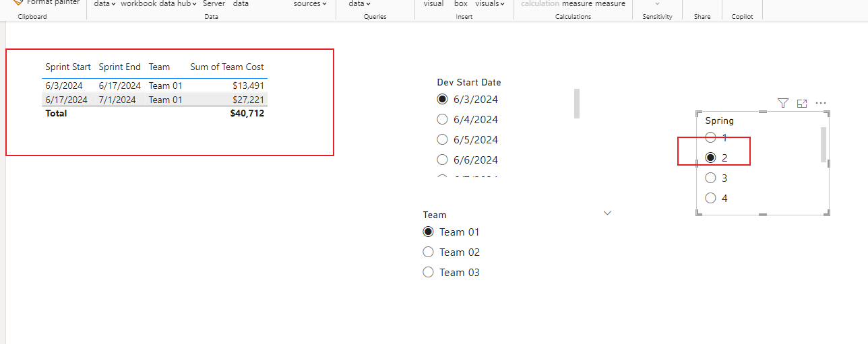Viewport: 868px width, 344px height.
Task: Click the $13,491 cost cell
Action: (248, 85)
